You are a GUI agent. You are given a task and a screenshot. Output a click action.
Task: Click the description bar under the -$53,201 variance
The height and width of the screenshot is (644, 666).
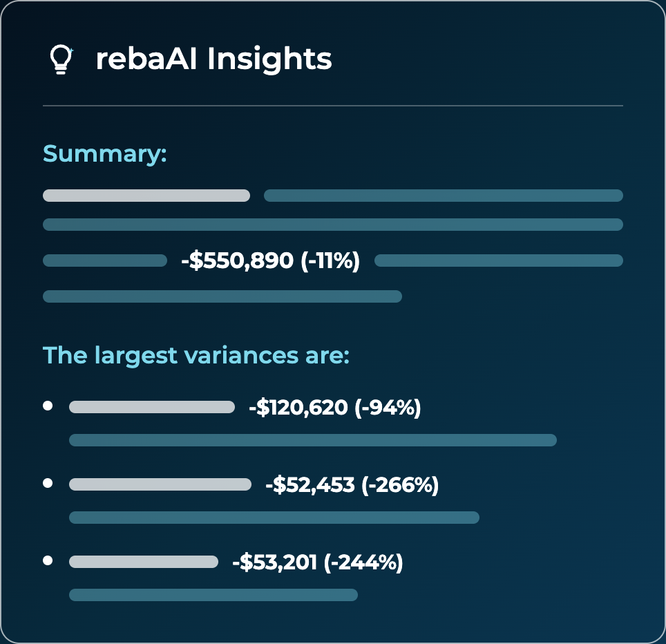click(213, 595)
